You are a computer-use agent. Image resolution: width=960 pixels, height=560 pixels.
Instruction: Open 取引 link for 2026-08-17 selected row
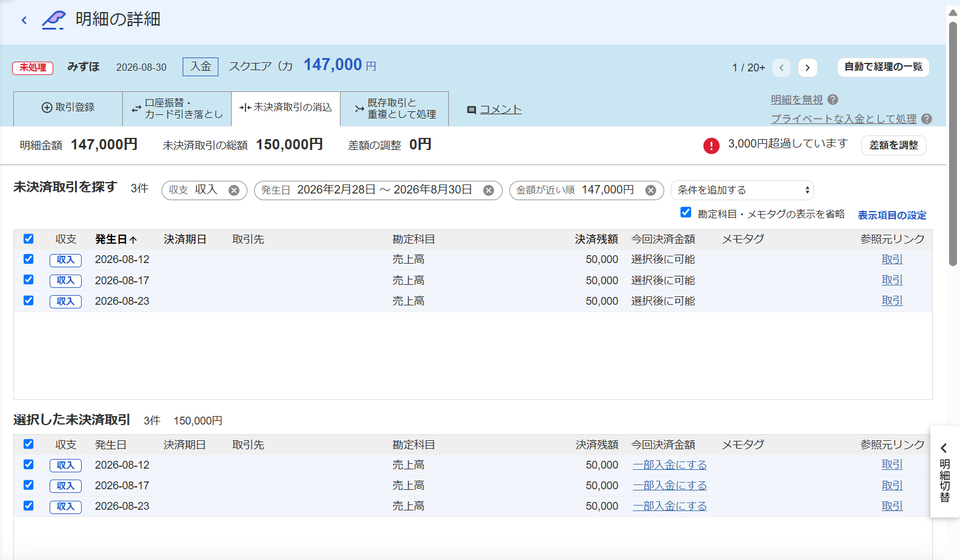tap(892, 485)
